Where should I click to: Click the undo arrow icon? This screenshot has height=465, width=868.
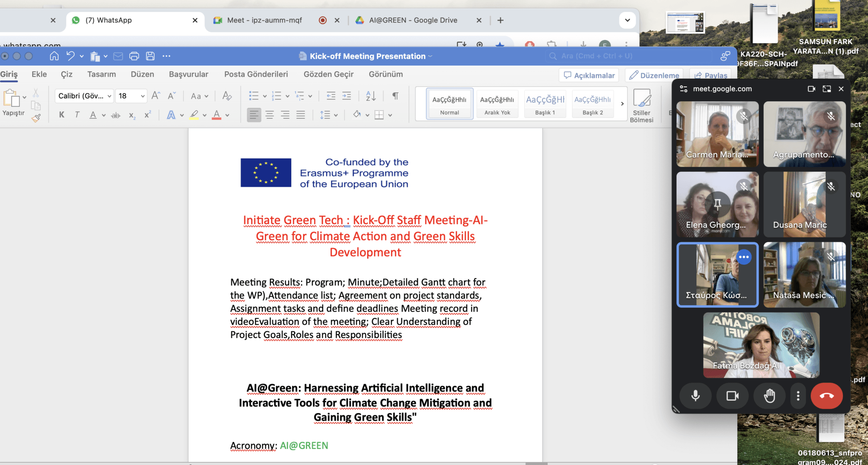tap(70, 56)
